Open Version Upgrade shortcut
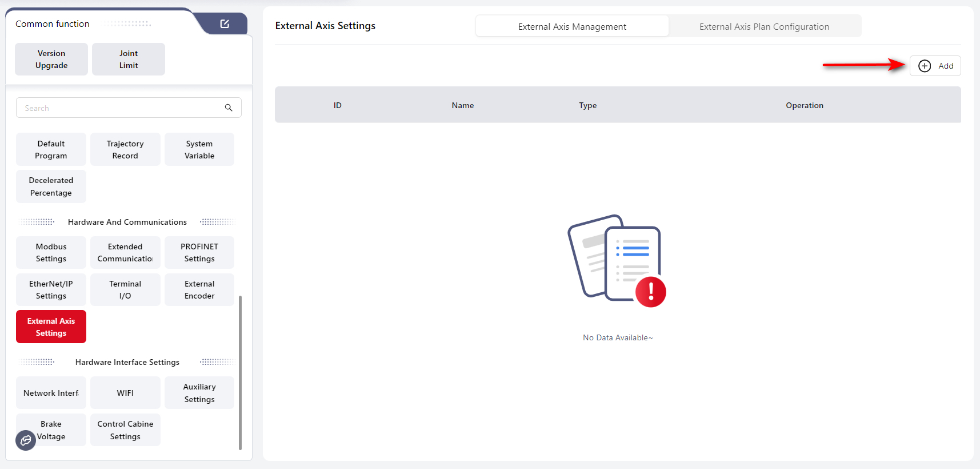 (x=51, y=59)
